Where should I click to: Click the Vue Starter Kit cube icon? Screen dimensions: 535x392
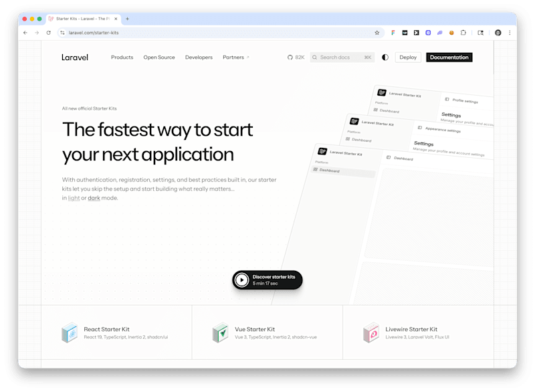(221, 332)
